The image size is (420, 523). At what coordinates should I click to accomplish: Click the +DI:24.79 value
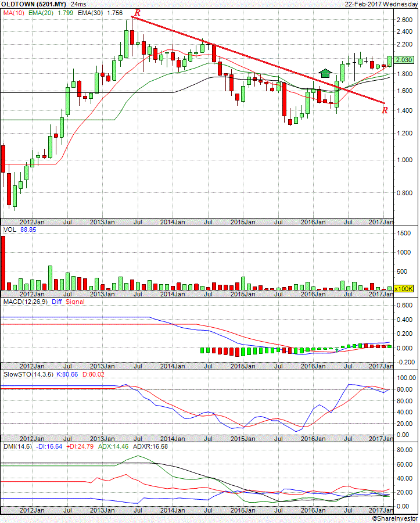tap(80, 447)
